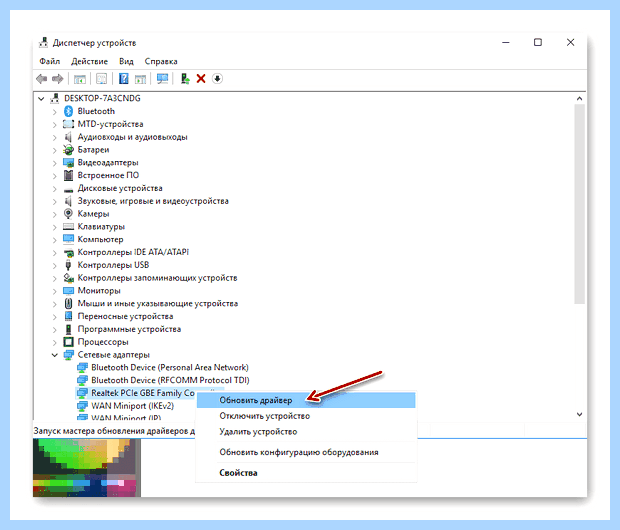Image resolution: width=620 pixels, height=530 pixels.
Task: Expand Контроллеры IDE ATA/ATAPI category
Action: pyautogui.click(x=55, y=252)
